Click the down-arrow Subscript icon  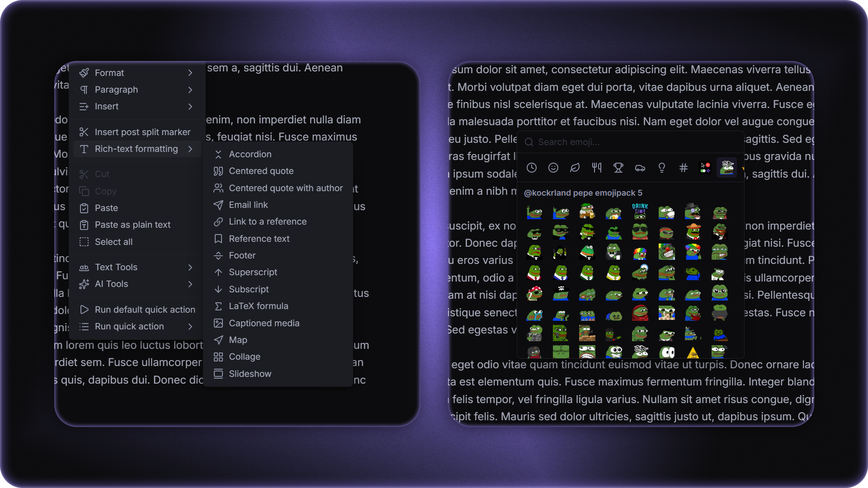tap(218, 289)
